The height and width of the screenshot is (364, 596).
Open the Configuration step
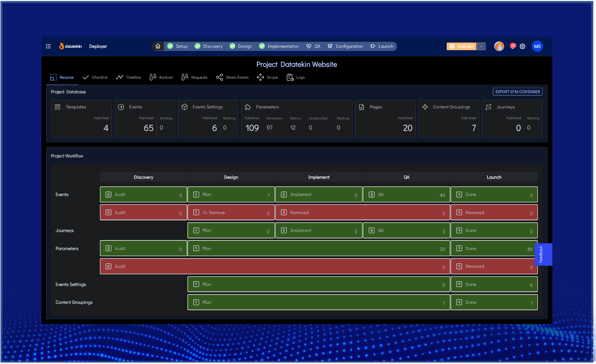pyautogui.click(x=345, y=46)
